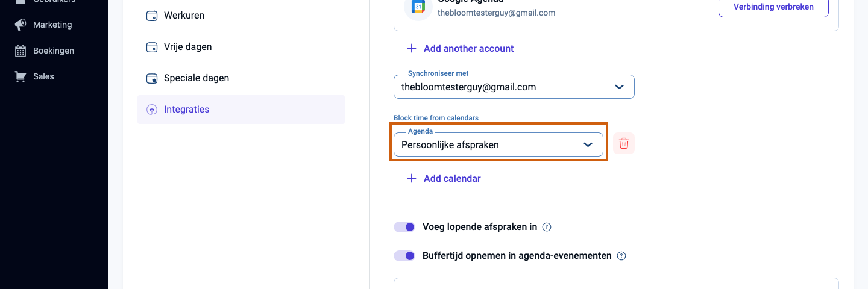This screenshot has width=868, height=289.
Task: Click Add another account link
Action: [461, 48]
